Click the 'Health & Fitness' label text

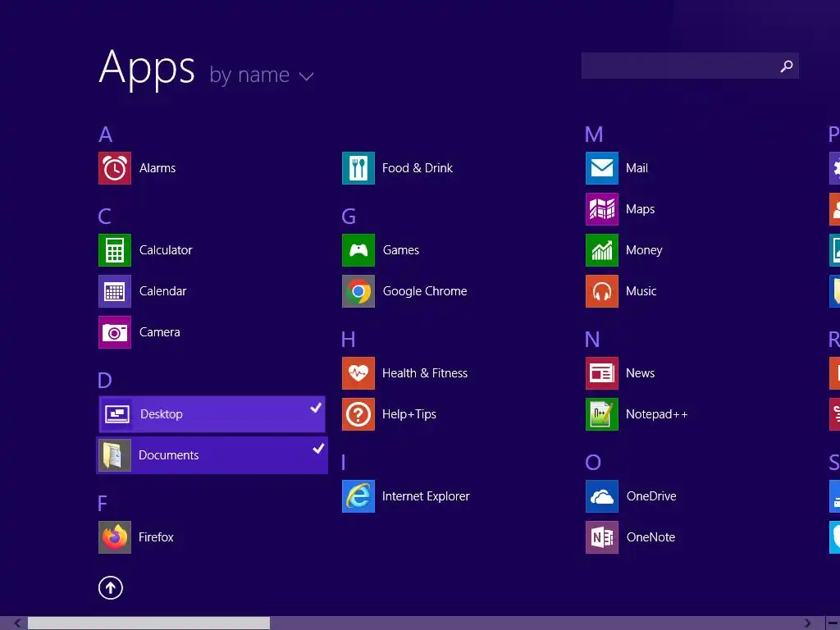pos(425,373)
